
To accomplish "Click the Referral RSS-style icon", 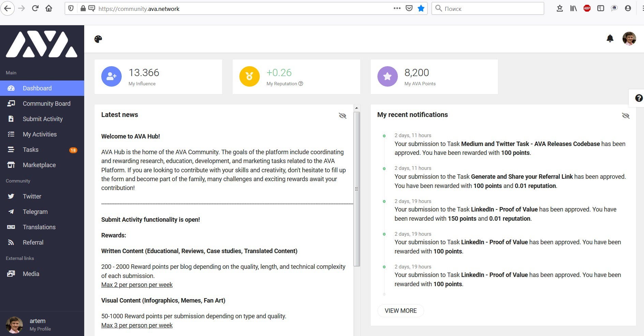I will [x=11, y=243].
